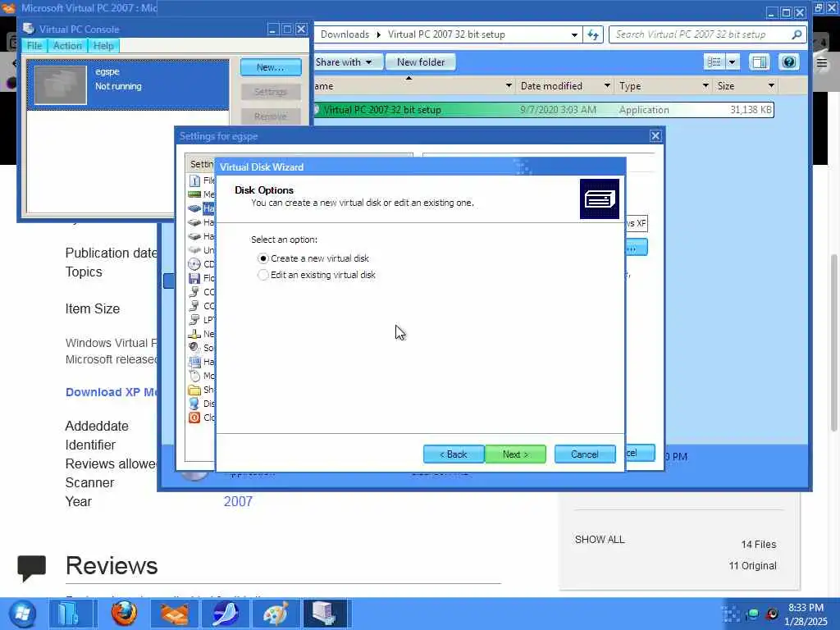
Task: Open the view options dropdown arrow
Action: click(x=733, y=62)
